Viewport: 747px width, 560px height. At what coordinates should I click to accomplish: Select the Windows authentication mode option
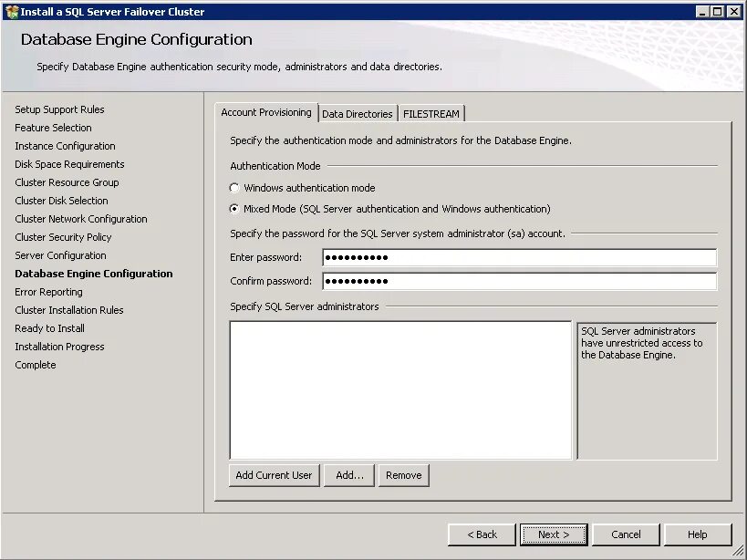(234, 188)
